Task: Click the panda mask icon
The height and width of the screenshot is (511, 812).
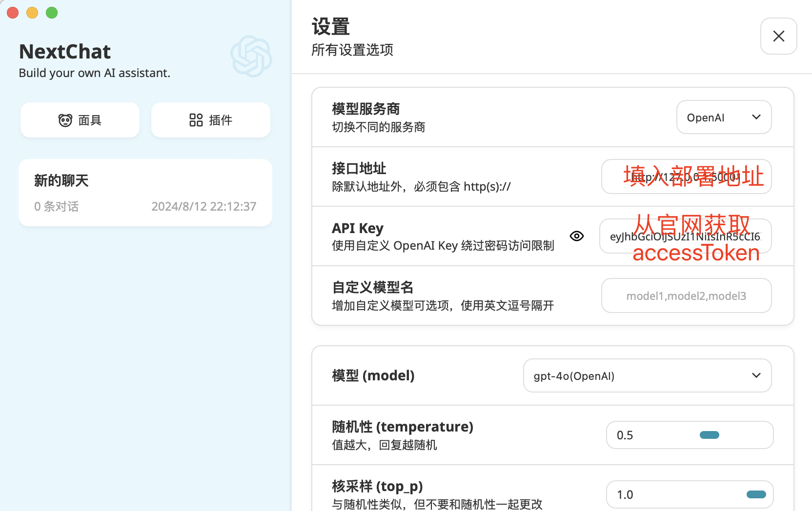Action: pos(65,120)
